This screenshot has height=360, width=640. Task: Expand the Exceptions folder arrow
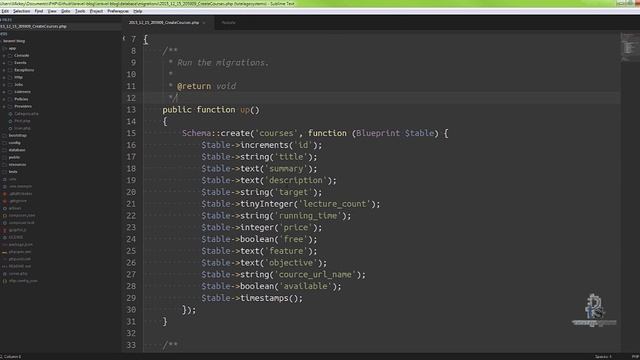4,70
